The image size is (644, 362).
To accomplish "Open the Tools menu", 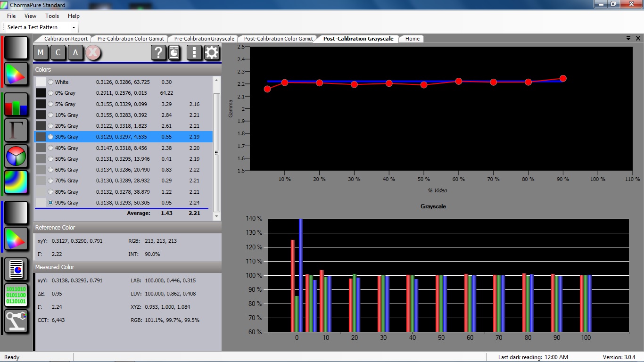I will click(52, 16).
